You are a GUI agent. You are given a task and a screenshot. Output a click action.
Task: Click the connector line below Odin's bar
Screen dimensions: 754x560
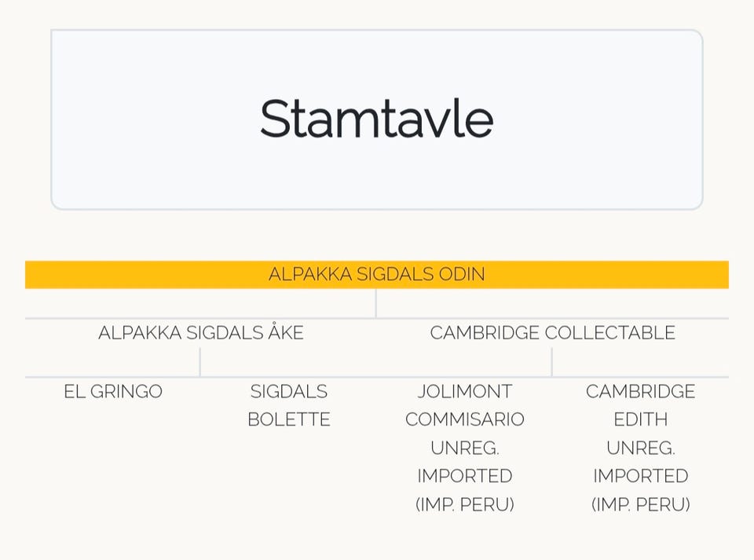coord(376,303)
